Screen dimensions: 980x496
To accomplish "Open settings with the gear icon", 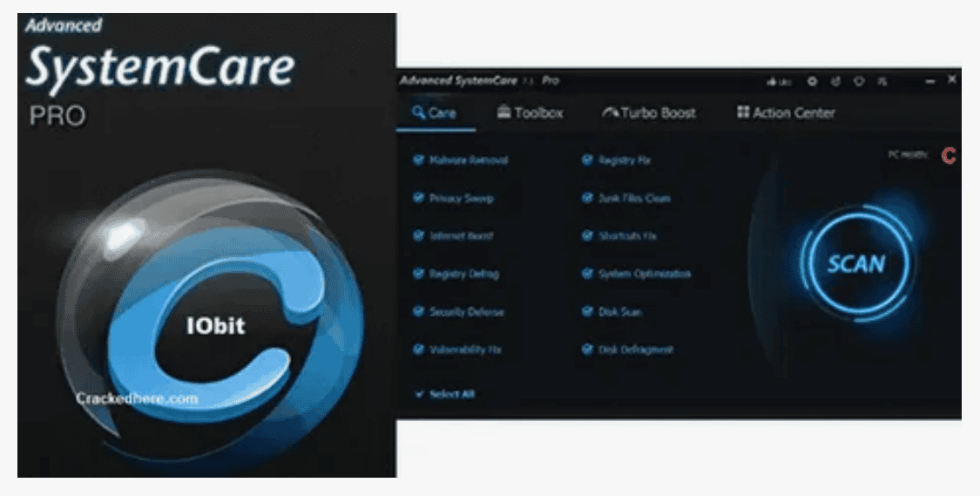I will point(812,81).
